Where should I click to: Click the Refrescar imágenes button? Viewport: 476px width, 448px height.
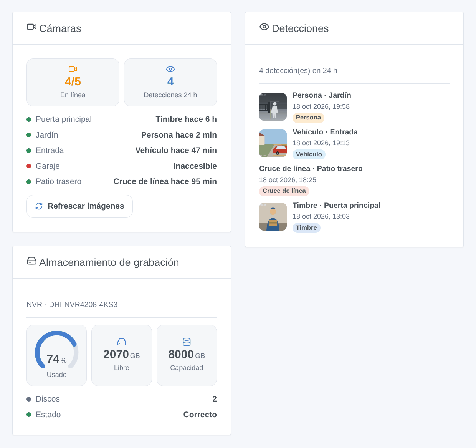(x=79, y=206)
